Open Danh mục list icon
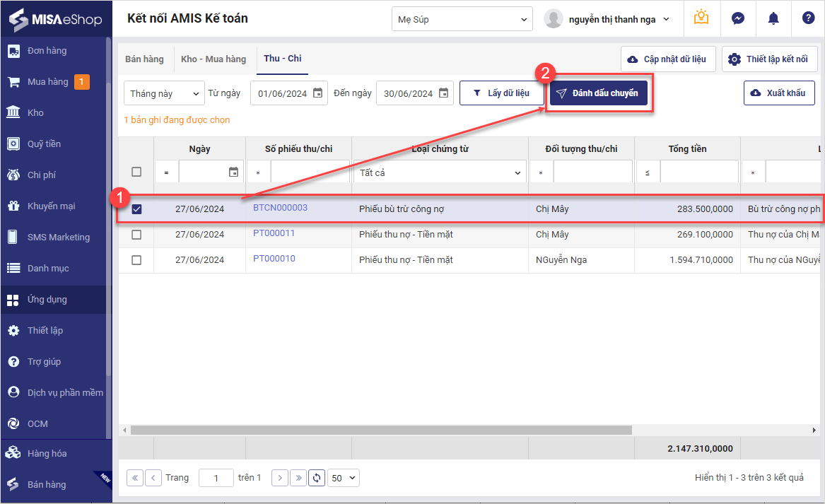 pyautogui.click(x=13, y=269)
